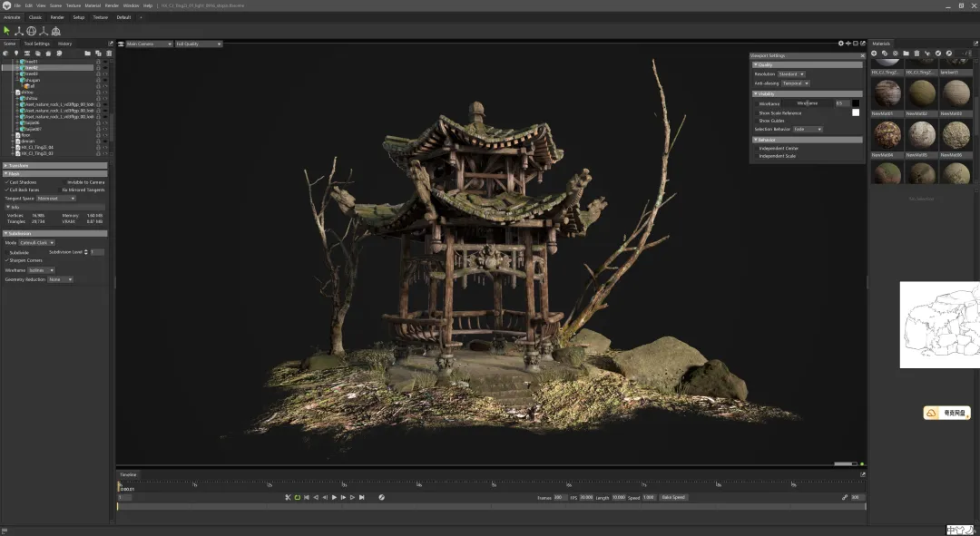Close the Viewport Settings panel
This screenshot has width=980, height=536.
pos(863,55)
